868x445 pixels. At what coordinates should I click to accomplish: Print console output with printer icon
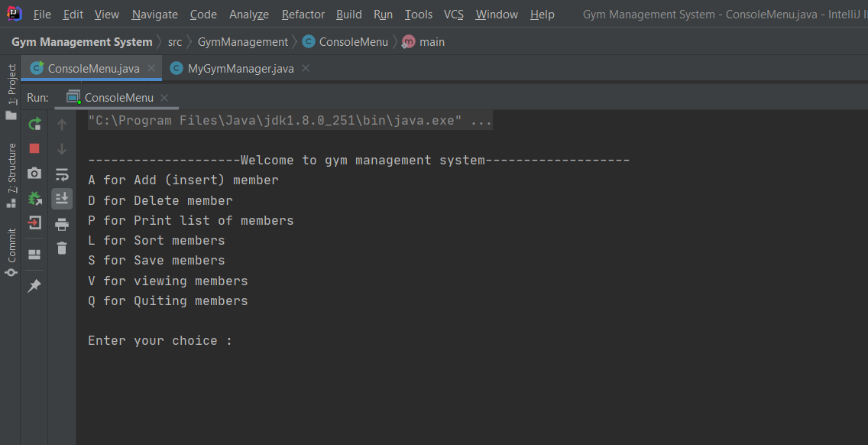coord(62,224)
